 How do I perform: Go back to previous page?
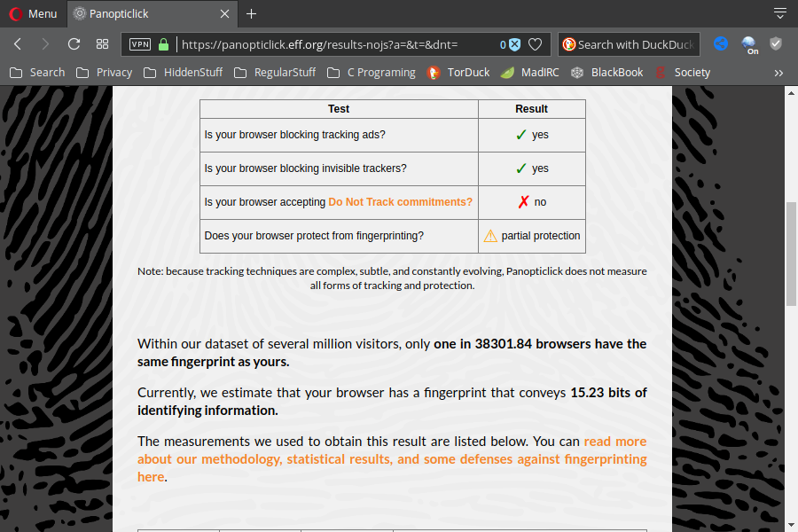18,44
